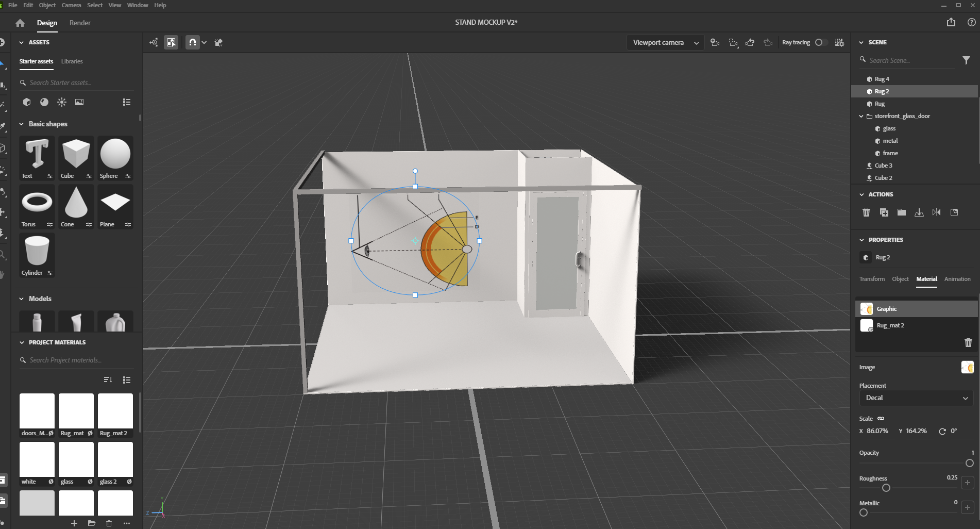Switch to the Transform properties tab
Screen dimensions: 980x529
pos(871,279)
